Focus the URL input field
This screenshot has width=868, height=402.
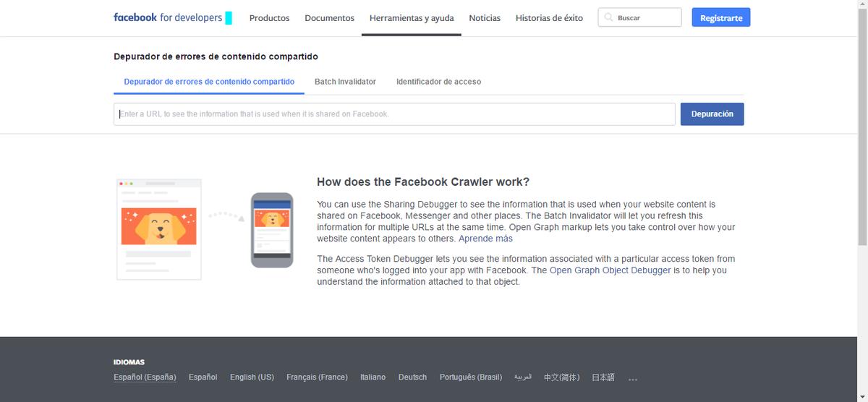(x=394, y=114)
